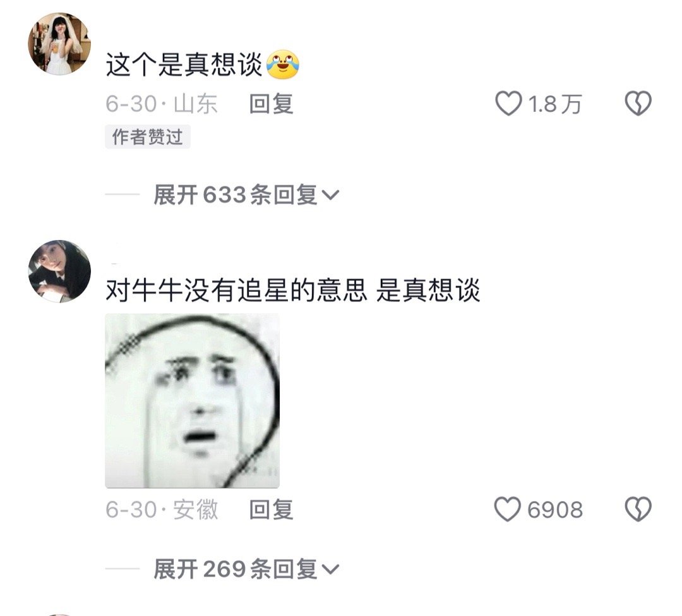Like the comment with 1.8万 likes
The width and height of the screenshot is (682, 616).
[508, 104]
